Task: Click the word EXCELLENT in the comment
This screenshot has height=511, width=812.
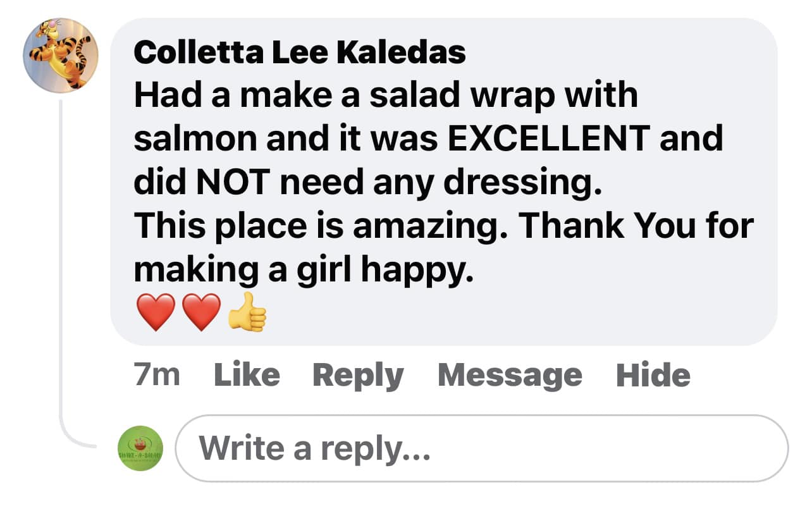Action: 549,139
